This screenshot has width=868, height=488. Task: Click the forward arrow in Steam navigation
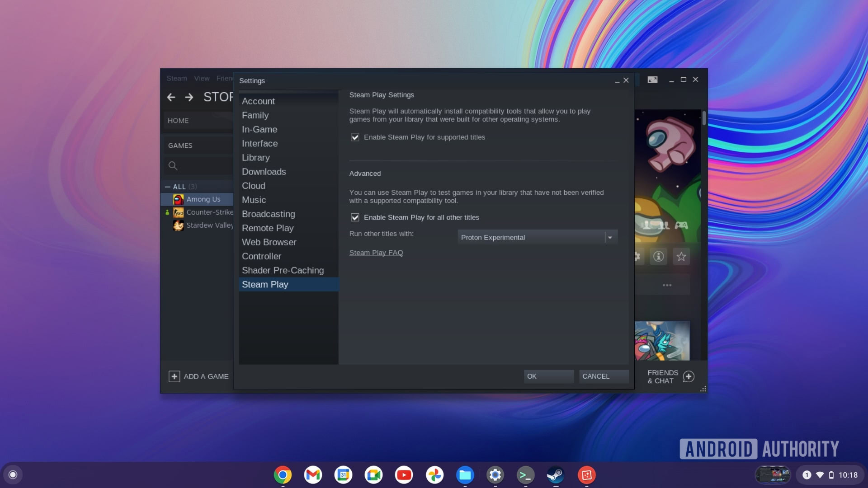pos(189,97)
